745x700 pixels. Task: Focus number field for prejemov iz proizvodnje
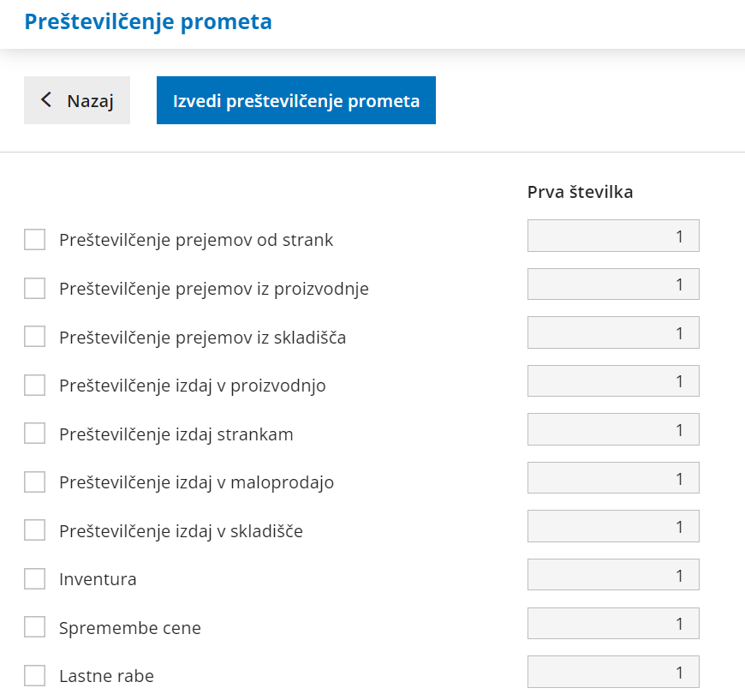tap(613, 284)
